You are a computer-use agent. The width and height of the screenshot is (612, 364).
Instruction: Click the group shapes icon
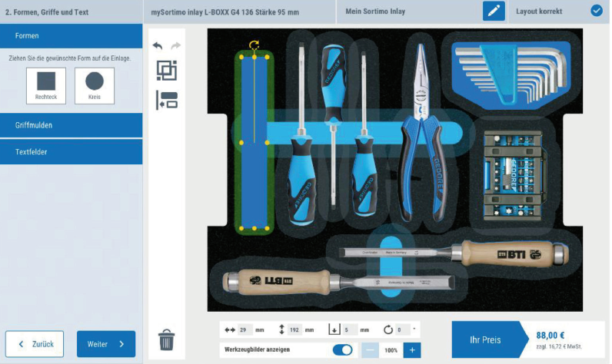[167, 71]
